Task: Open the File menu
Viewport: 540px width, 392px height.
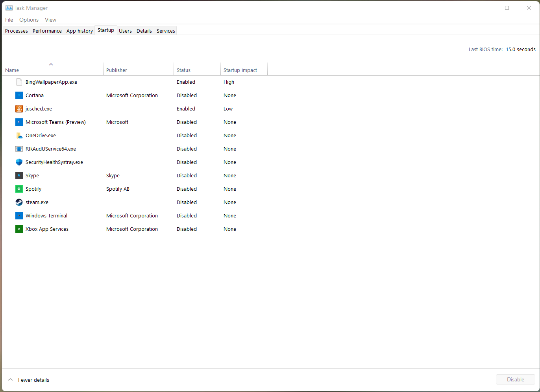Action: tap(9, 20)
